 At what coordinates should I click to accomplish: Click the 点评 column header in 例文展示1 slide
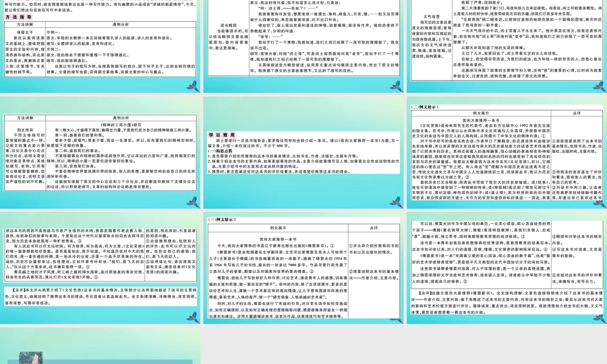tap(577, 113)
